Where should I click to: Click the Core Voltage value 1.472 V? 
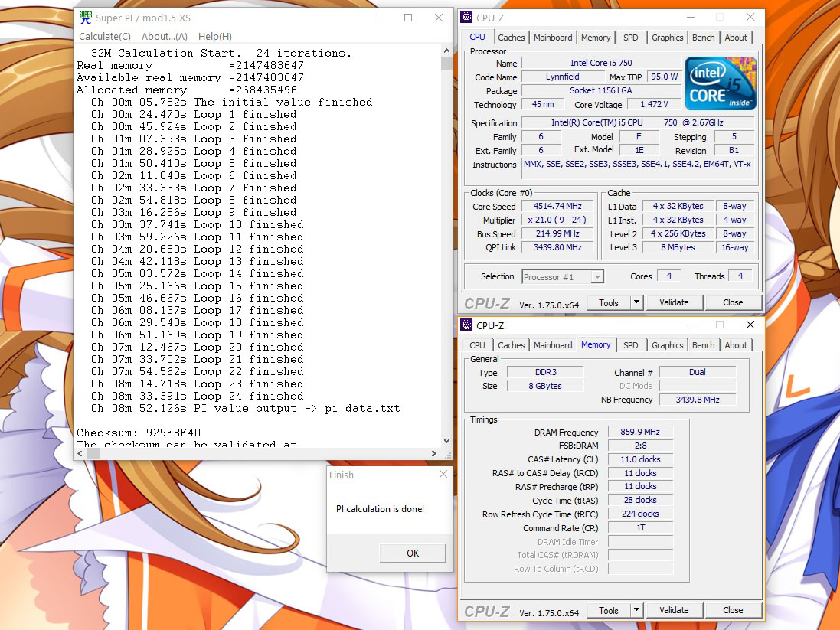click(654, 104)
